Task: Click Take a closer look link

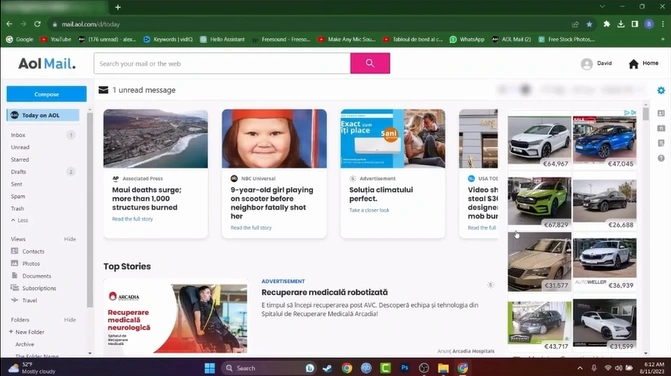Action: point(369,210)
